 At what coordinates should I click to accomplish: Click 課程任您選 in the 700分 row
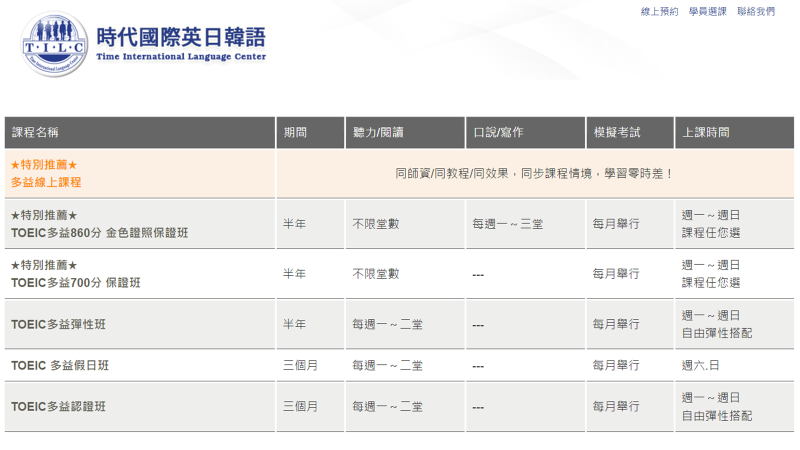coord(711,283)
